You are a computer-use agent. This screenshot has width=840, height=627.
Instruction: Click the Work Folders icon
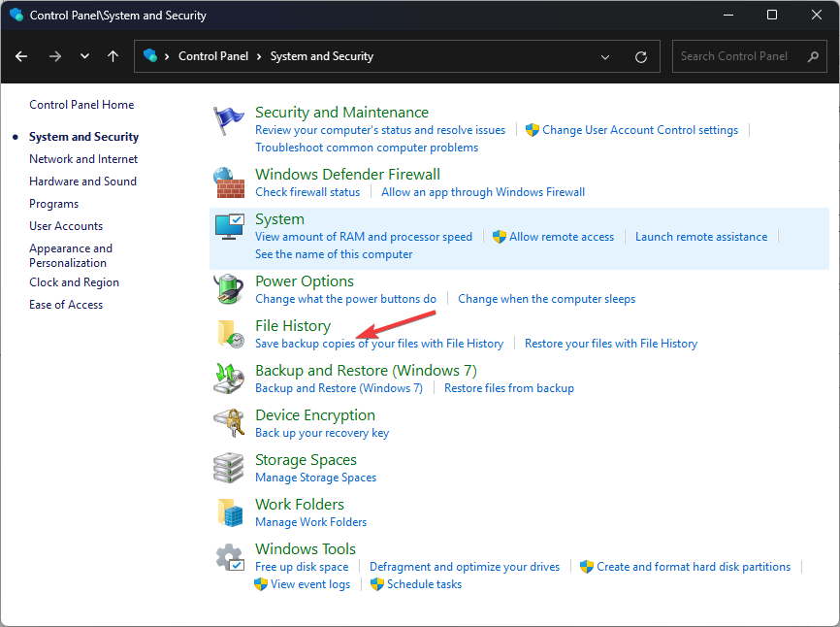click(229, 513)
